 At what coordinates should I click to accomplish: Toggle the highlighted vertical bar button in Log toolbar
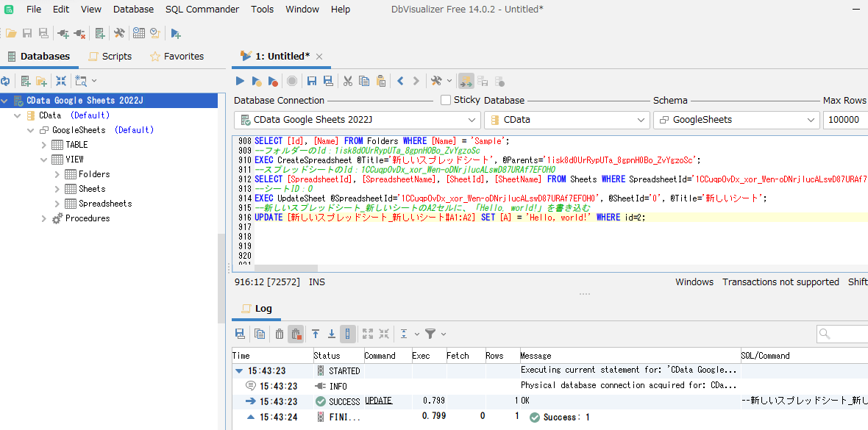348,333
